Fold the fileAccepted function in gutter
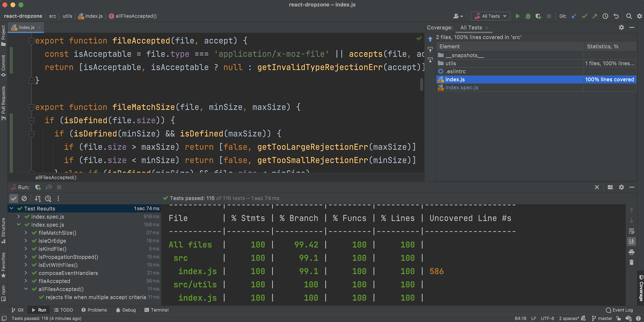This screenshot has width=644, height=322. click(31, 41)
